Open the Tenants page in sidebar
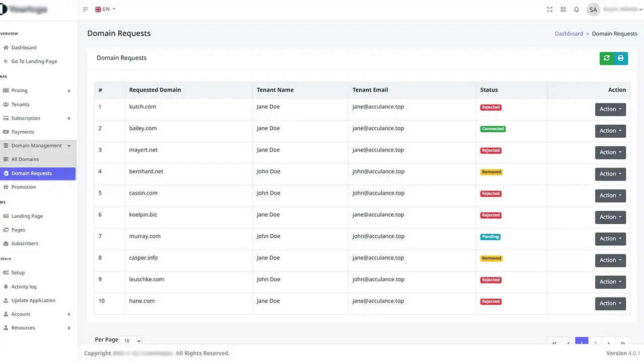 20,105
